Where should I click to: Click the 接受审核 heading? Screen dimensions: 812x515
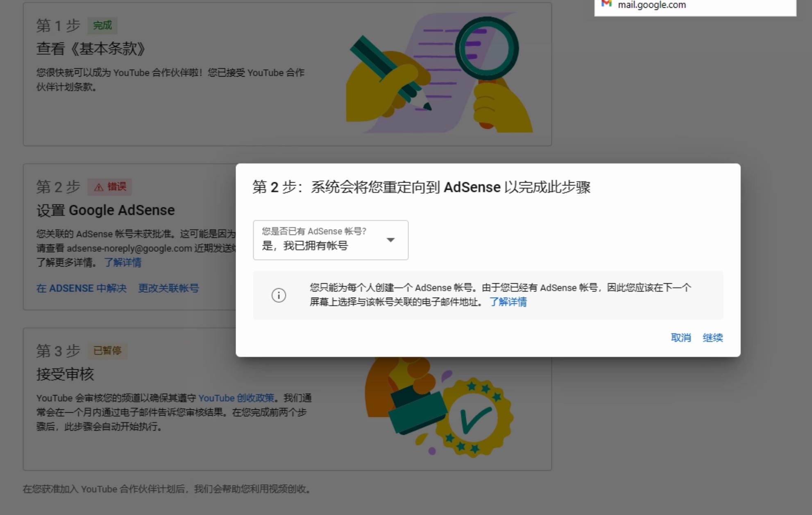coord(65,374)
